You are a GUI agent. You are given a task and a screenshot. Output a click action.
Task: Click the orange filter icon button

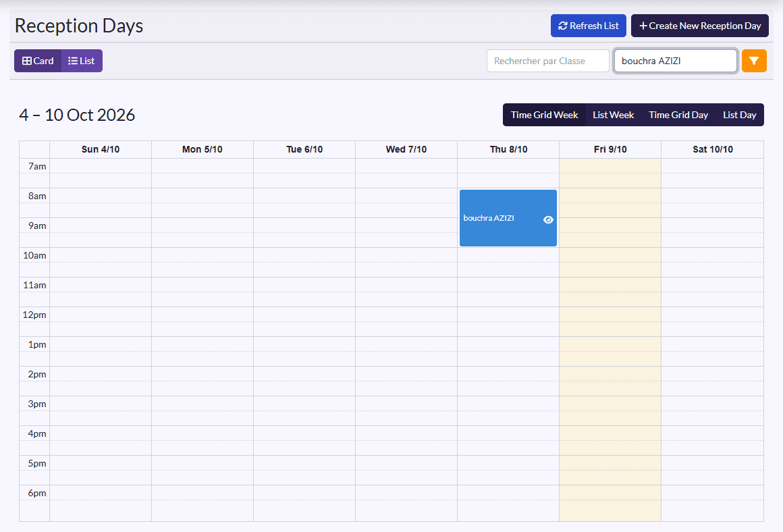click(754, 61)
